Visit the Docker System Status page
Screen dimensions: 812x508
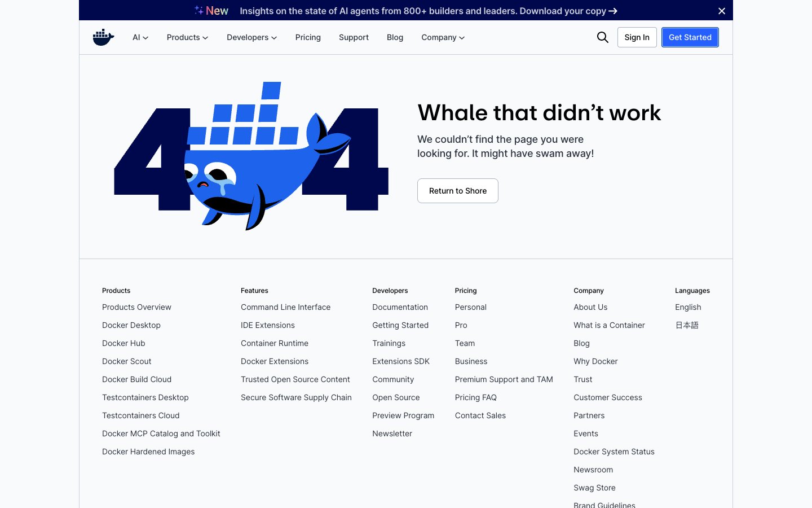point(614,452)
